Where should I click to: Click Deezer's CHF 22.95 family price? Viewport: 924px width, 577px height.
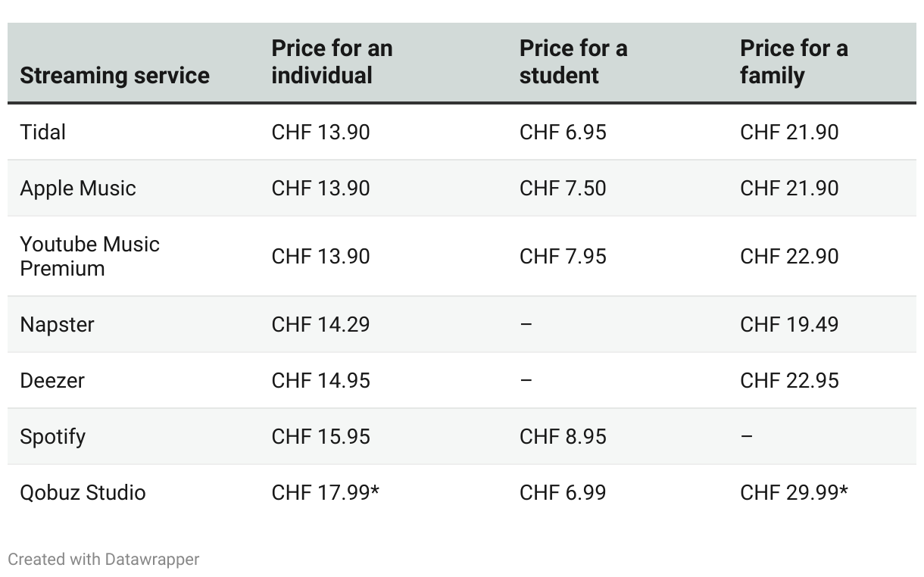click(x=789, y=381)
